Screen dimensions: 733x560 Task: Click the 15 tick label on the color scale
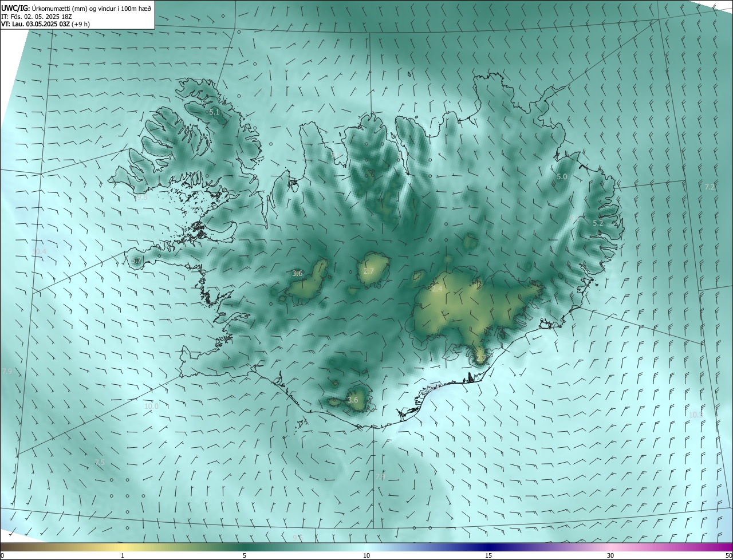488,555
